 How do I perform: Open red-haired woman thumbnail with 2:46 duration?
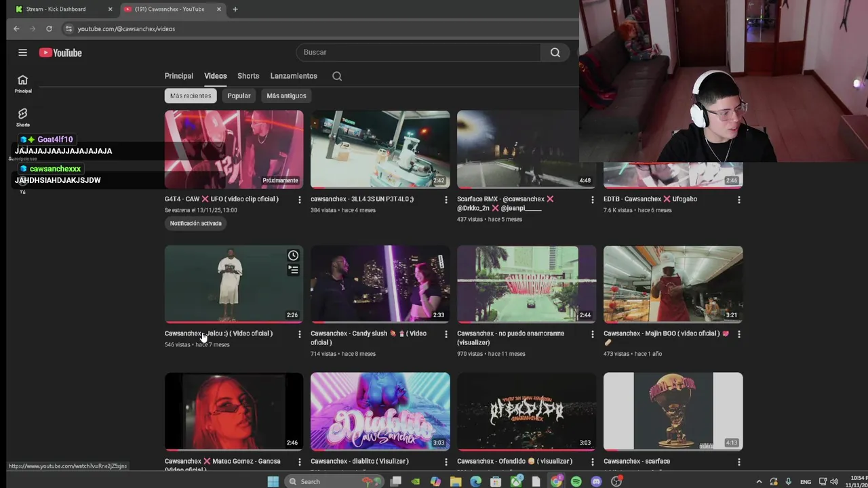click(234, 411)
